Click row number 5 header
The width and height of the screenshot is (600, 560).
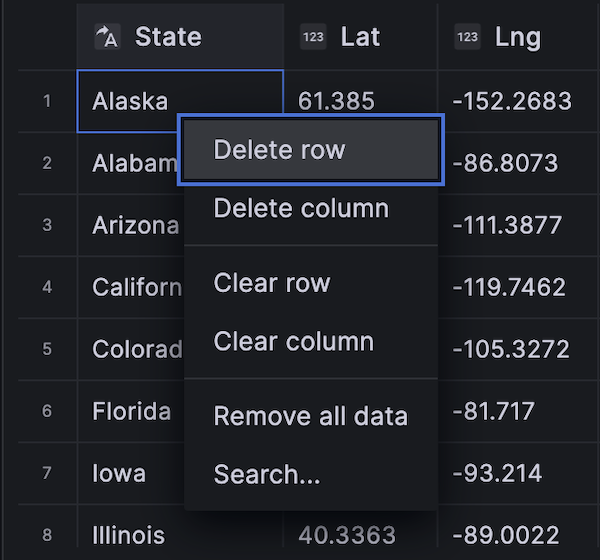click(x=47, y=349)
